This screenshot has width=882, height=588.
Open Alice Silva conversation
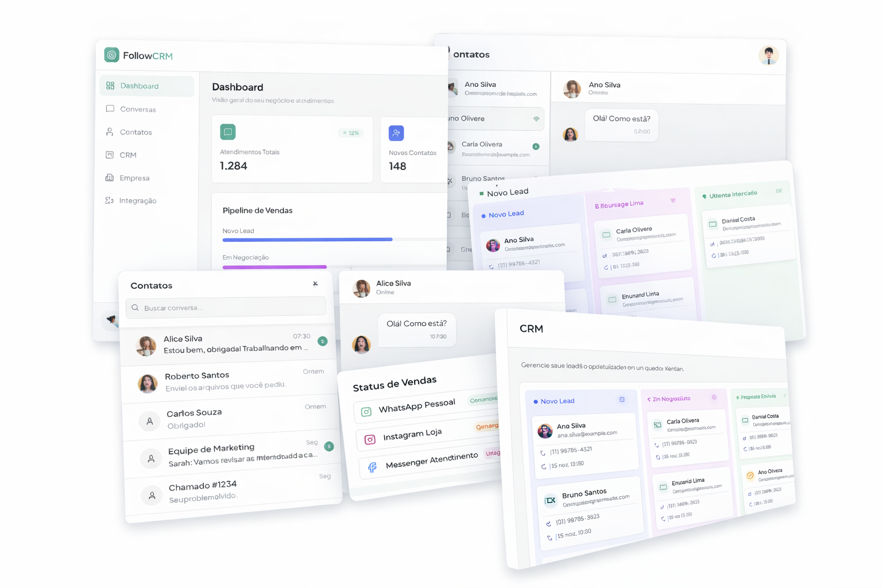[230, 344]
